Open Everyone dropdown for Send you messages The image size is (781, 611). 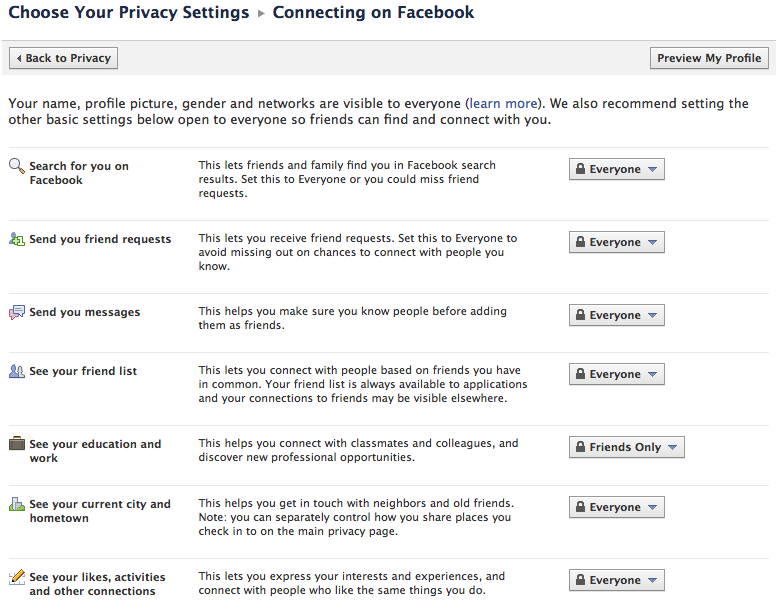coord(617,315)
